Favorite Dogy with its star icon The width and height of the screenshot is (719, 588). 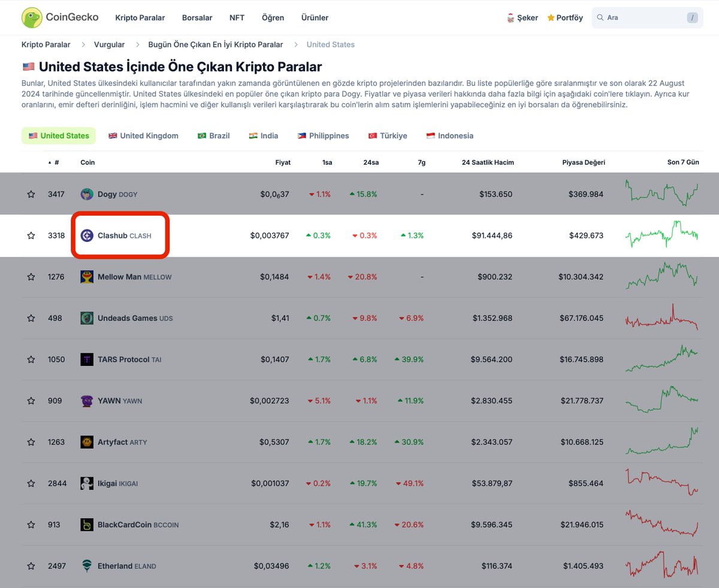coord(31,194)
